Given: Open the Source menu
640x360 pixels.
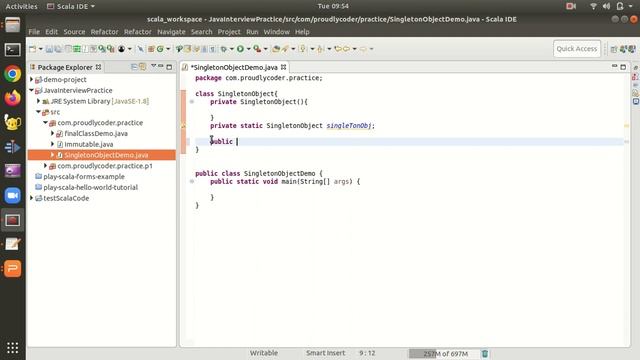Looking at the screenshot, I should (74, 32).
